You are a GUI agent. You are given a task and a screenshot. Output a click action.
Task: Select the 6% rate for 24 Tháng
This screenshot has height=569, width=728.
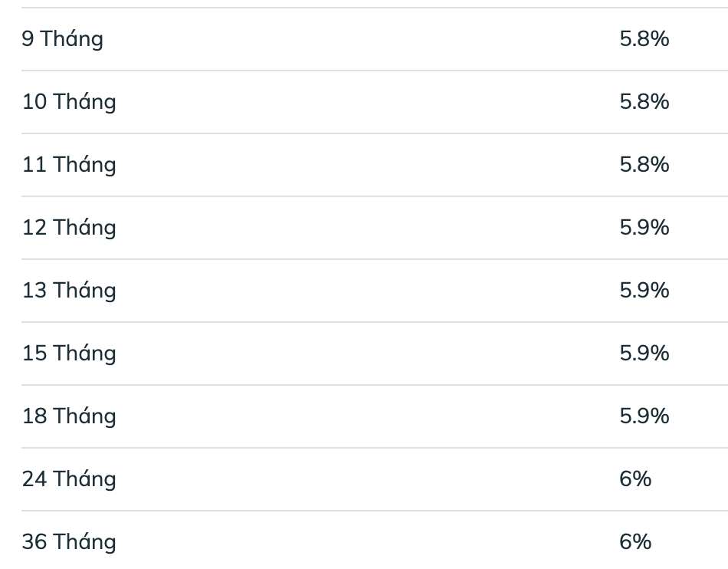(x=635, y=479)
